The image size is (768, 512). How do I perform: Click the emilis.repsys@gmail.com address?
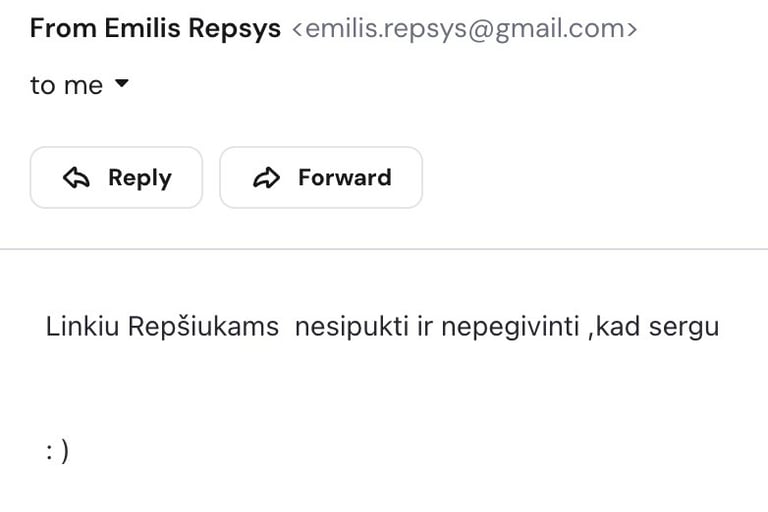(464, 29)
